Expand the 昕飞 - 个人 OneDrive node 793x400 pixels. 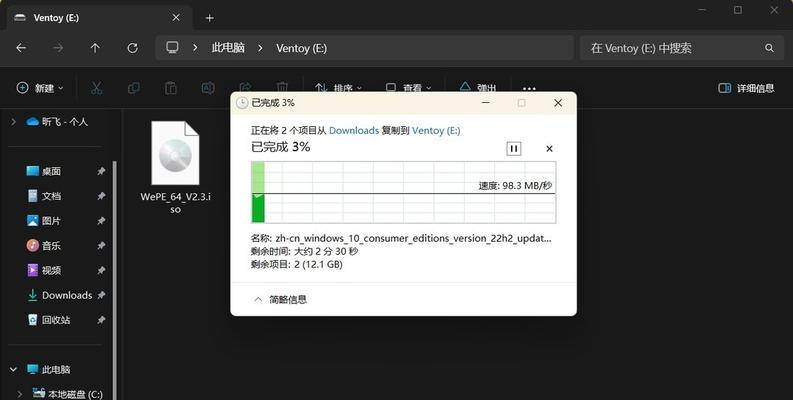pos(14,122)
